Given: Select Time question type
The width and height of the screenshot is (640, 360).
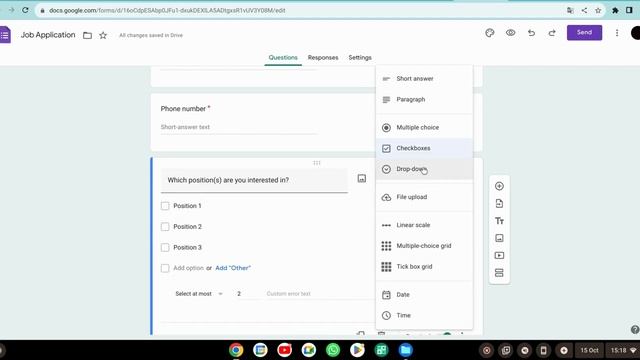Looking at the screenshot, I should [424, 316].
